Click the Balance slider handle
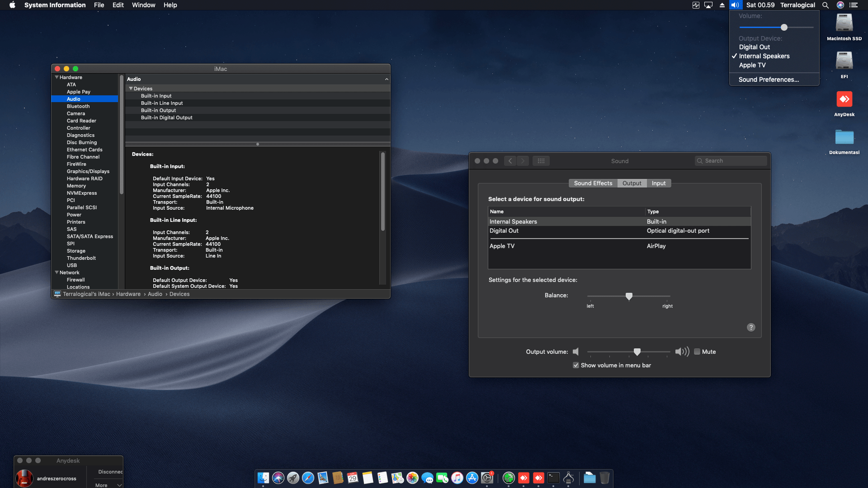The height and width of the screenshot is (488, 868). (x=629, y=296)
